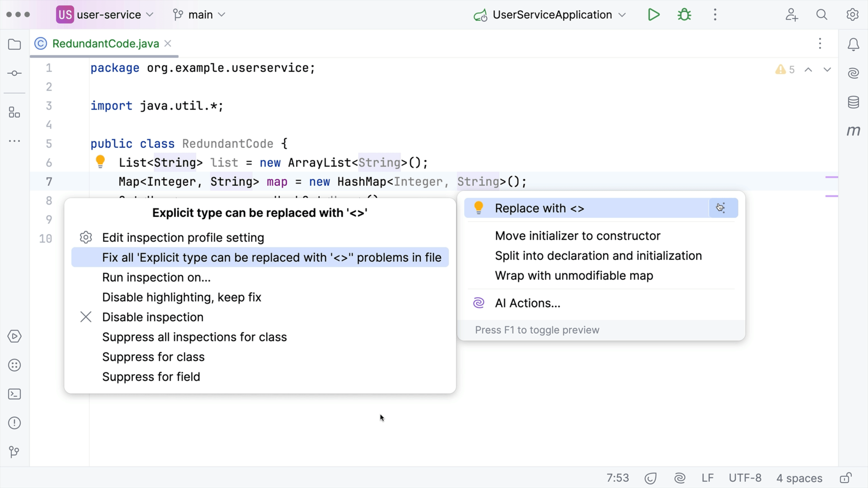The height and width of the screenshot is (488, 868).
Task: Open the Database tool window
Action: pos(853,102)
